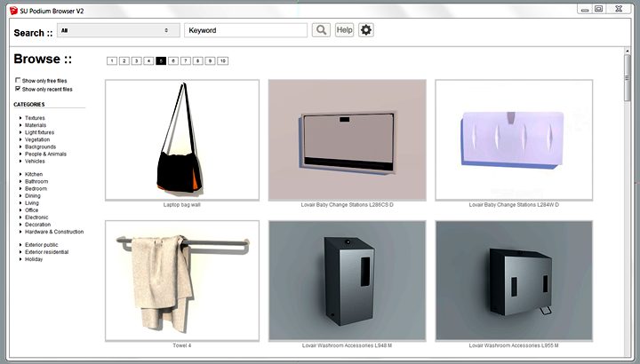Select the Laptop bag wall thumbnail
Image resolution: width=640 pixels, height=364 pixels.
182,139
